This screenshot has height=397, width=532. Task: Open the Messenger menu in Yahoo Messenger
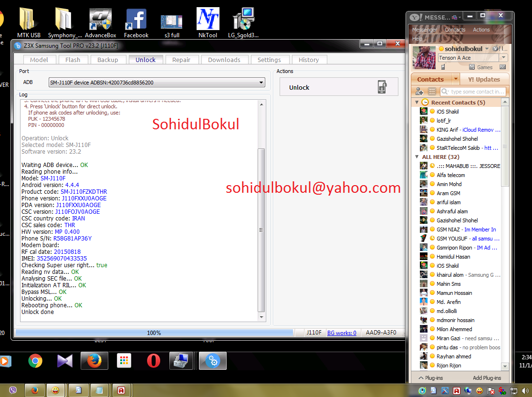(x=425, y=30)
